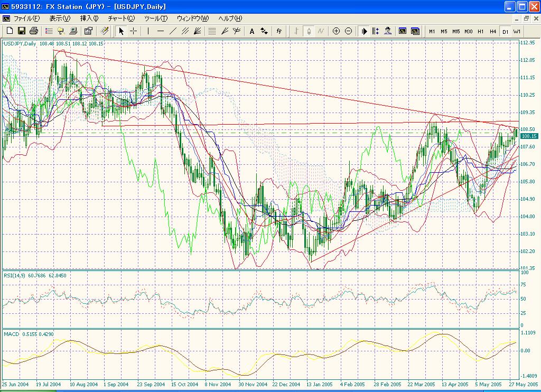Open the indicator list via the fx icon
The width and height of the screenshot is (541, 392).
click(278, 31)
